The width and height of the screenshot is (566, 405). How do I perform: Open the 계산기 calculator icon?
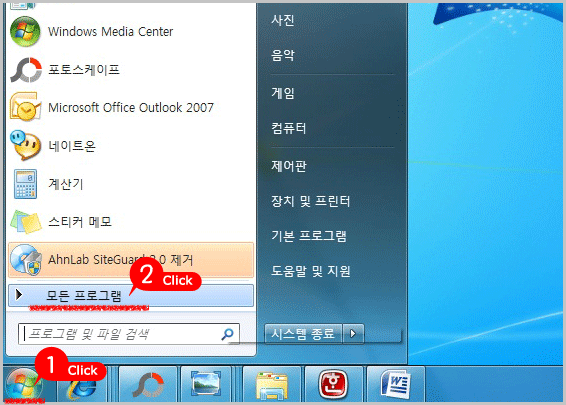pyautogui.click(x=25, y=184)
